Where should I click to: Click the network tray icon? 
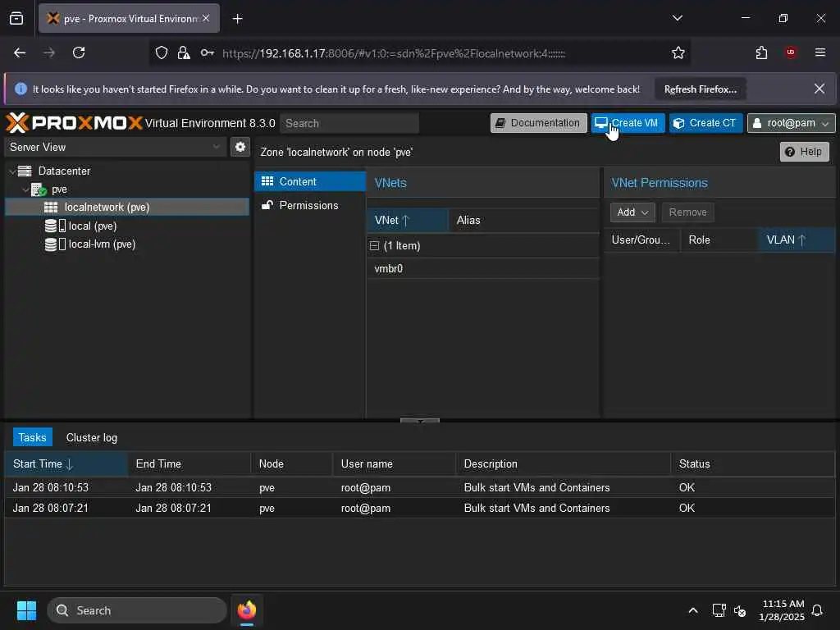tap(719, 610)
